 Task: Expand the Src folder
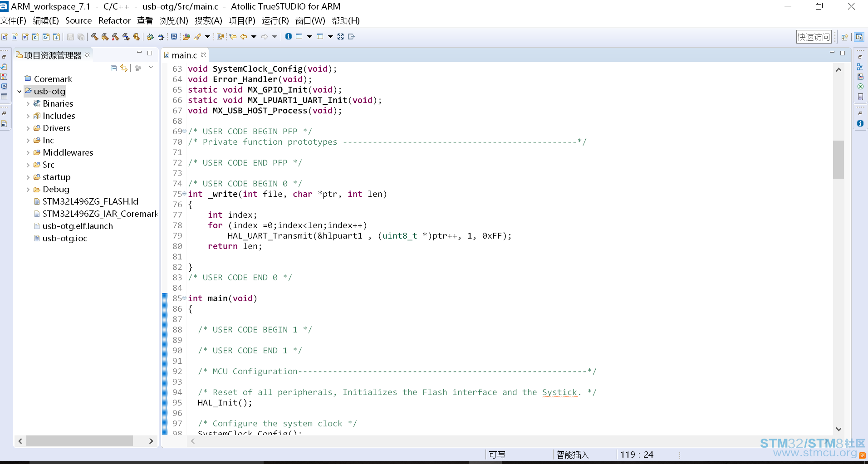click(x=28, y=165)
